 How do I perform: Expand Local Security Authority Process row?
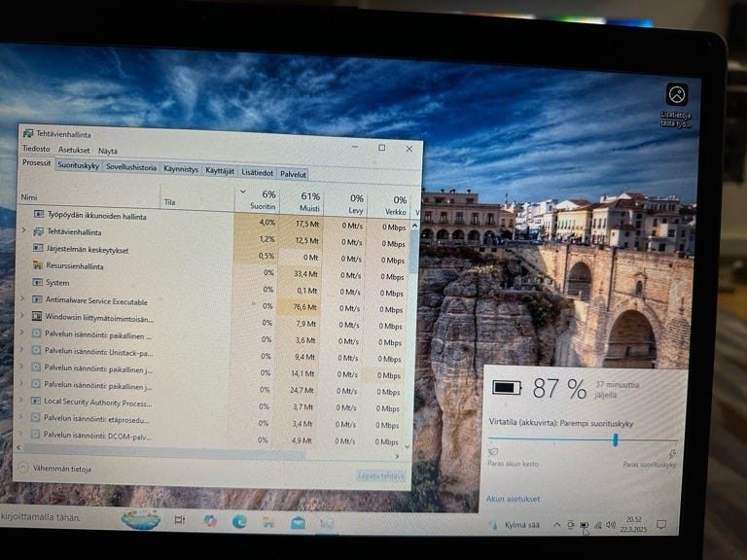(x=21, y=400)
